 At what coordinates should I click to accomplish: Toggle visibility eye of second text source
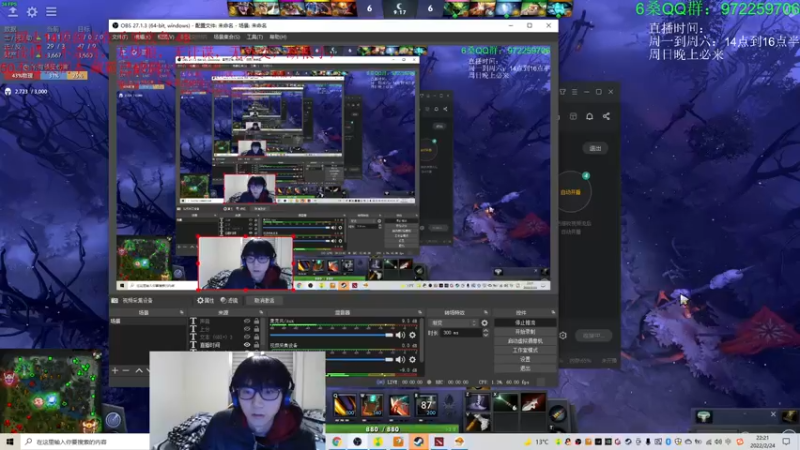247,329
